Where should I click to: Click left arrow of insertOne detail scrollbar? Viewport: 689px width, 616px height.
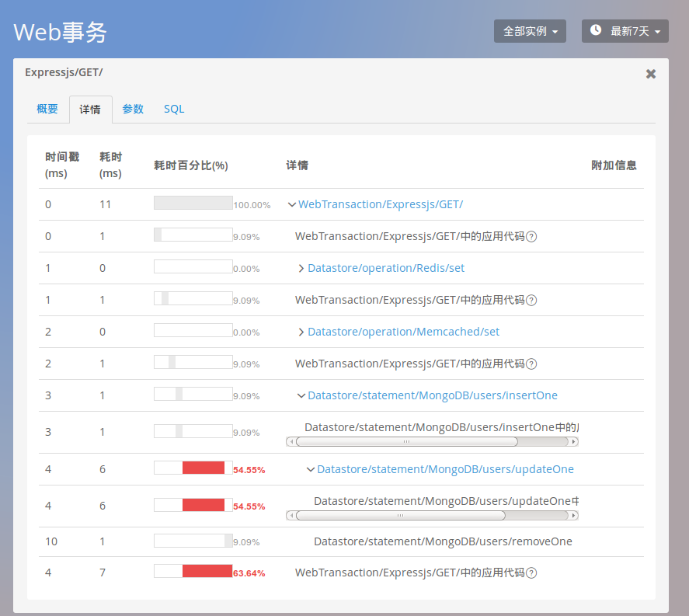pyautogui.click(x=291, y=441)
